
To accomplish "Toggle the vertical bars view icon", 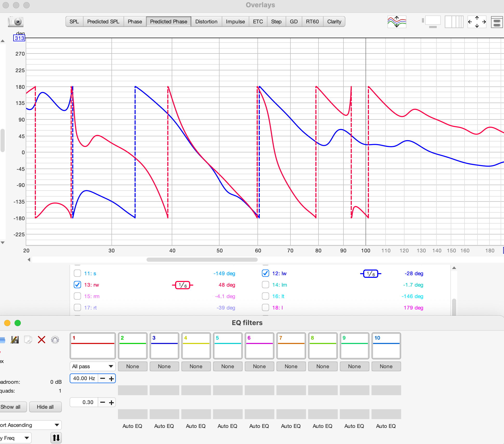I will (x=454, y=22).
